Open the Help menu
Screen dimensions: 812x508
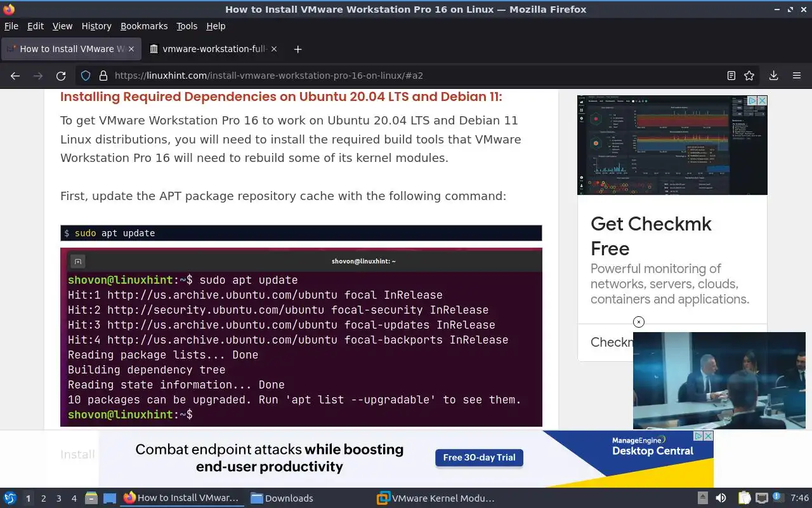tap(216, 26)
